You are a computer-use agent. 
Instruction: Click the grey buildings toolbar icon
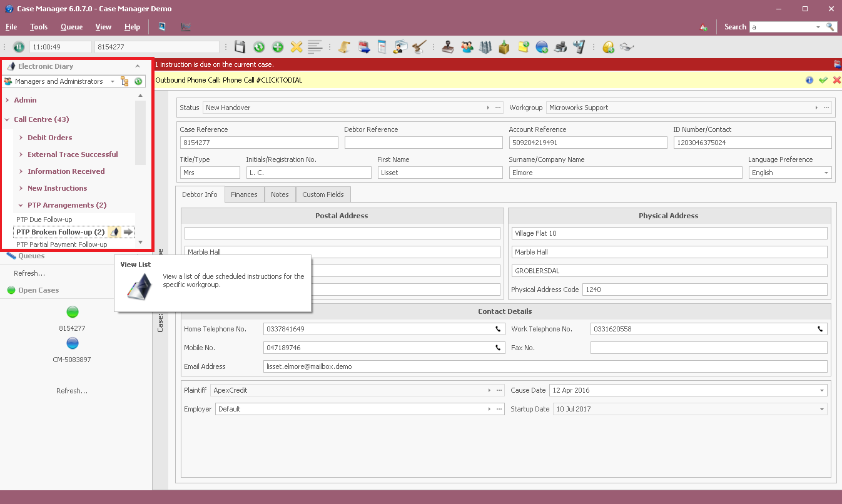click(485, 47)
